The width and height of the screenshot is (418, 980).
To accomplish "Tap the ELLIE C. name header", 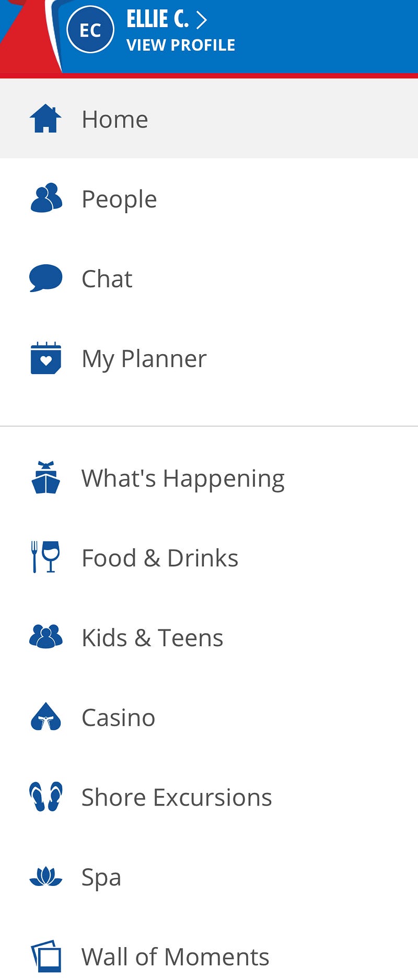I will pyautogui.click(x=157, y=20).
